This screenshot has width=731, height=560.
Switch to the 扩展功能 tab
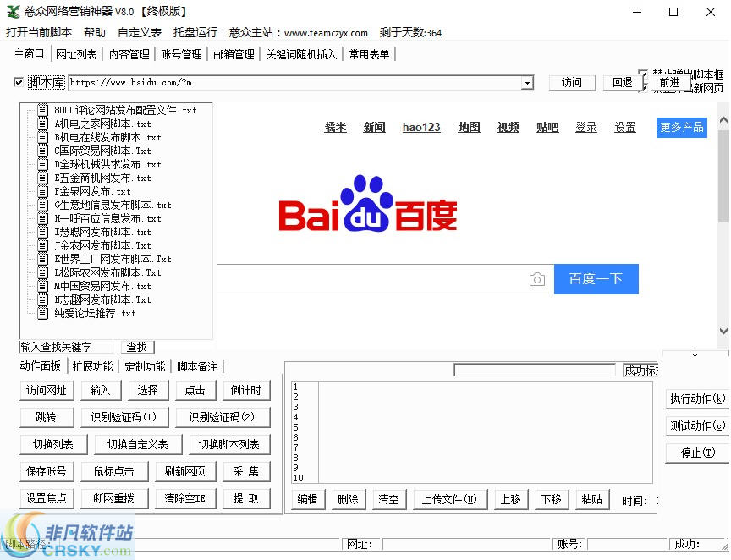93,366
